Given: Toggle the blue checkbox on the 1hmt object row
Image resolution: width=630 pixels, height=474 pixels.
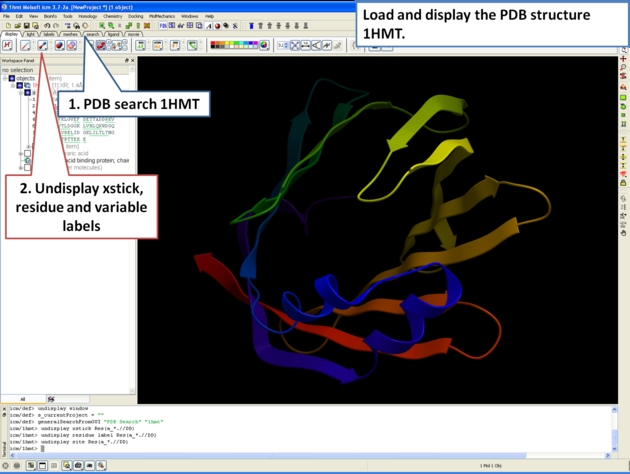Looking at the screenshot, I should point(20,86).
